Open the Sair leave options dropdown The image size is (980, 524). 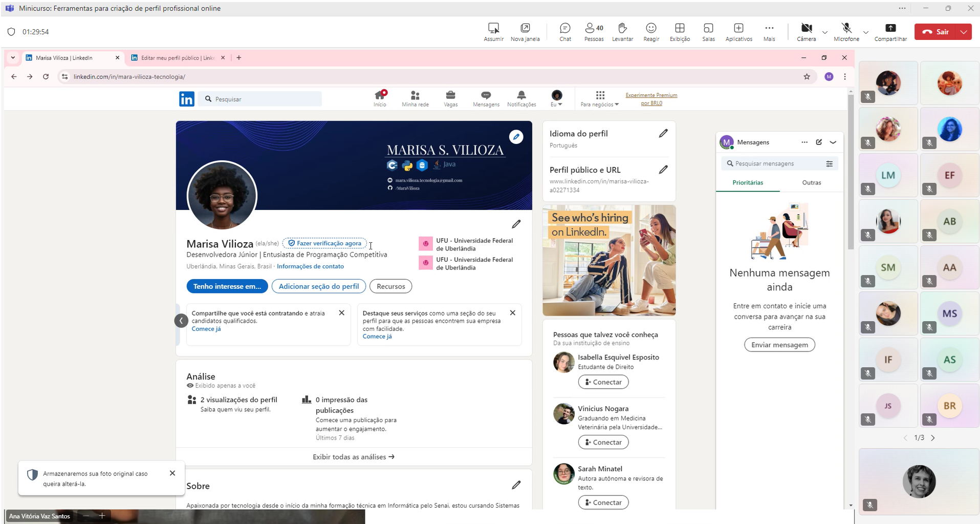tap(964, 32)
